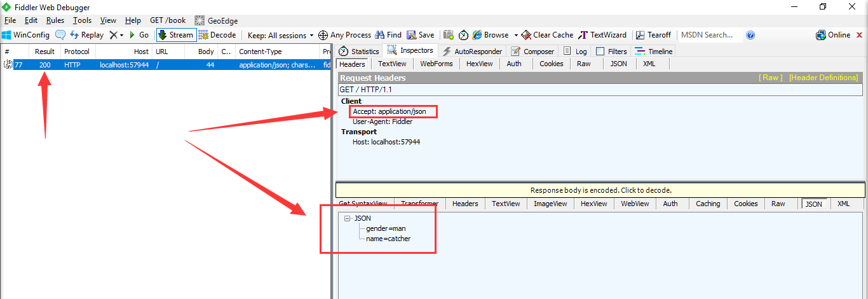
Task: Click the Online status indicator
Action: pyautogui.click(x=833, y=35)
